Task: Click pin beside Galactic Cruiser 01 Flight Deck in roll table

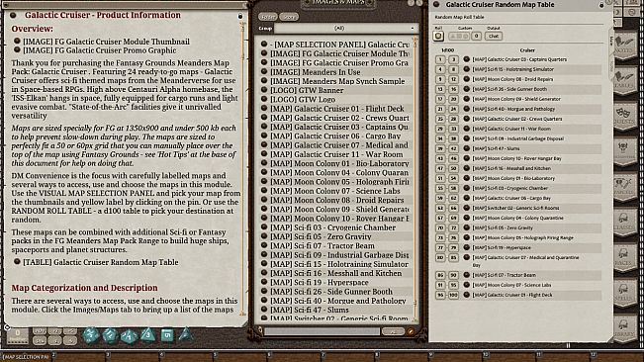Action: [466, 295]
